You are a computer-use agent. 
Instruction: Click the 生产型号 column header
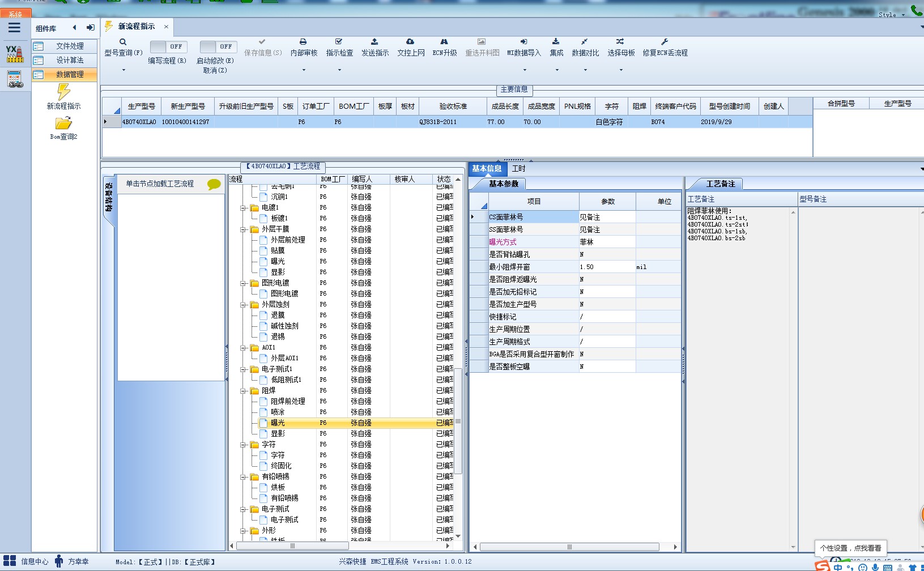141,106
